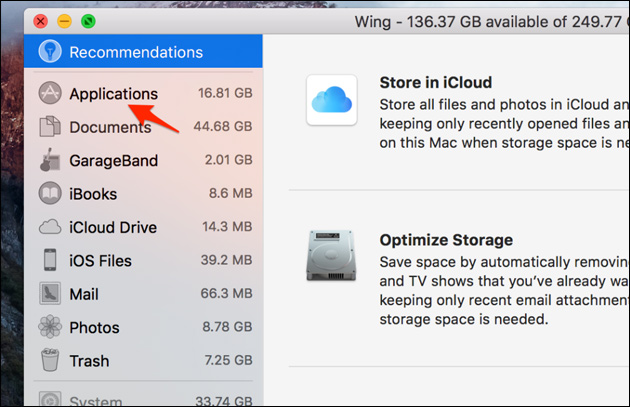The width and height of the screenshot is (630, 407).
Task: Click the Store in iCloud cloud icon
Action: [331, 100]
